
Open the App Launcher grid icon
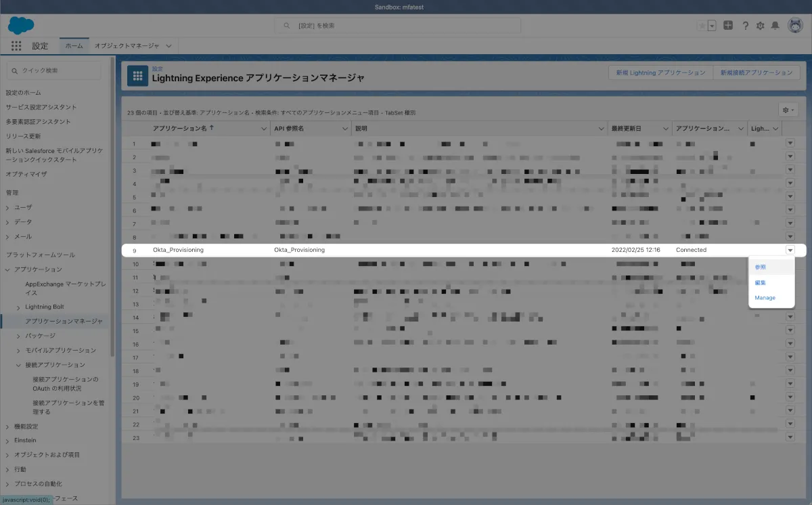[x=17, y=46]
